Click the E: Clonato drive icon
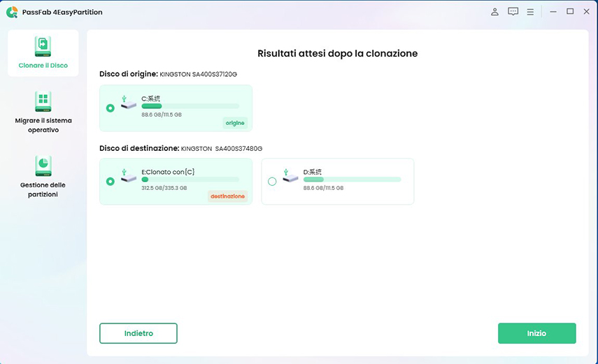 (127, 176)
